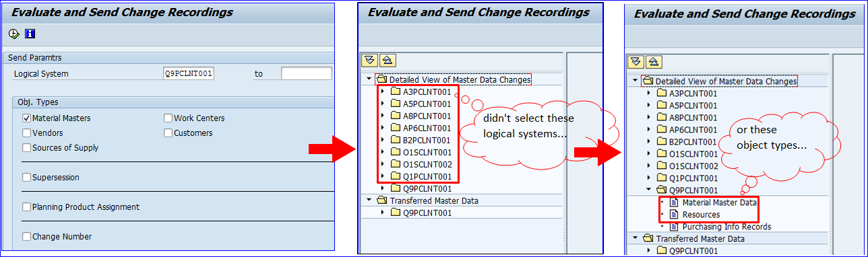Click Transferred Master Data folder icon, middle window

coord(382,200)
